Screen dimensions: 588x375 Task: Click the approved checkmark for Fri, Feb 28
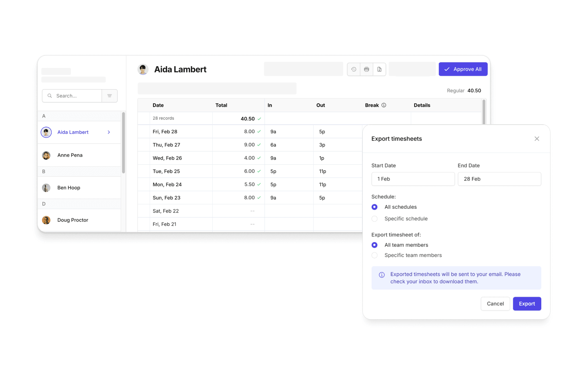click(x=259, y=132)
